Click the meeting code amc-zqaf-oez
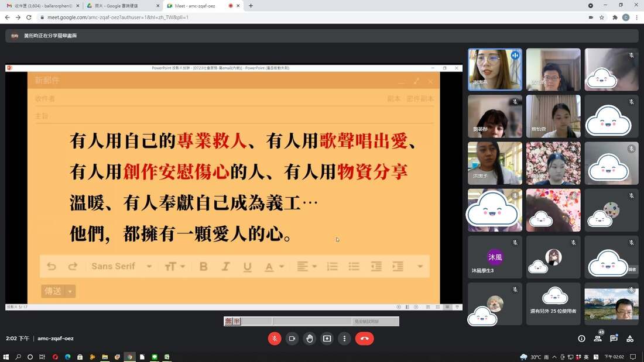The image size is (644, 362). tap(56, 339)
